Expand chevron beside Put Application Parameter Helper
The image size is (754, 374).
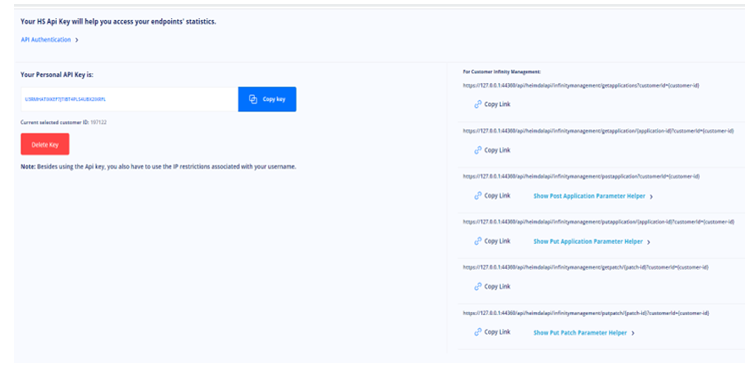[649, 242]
